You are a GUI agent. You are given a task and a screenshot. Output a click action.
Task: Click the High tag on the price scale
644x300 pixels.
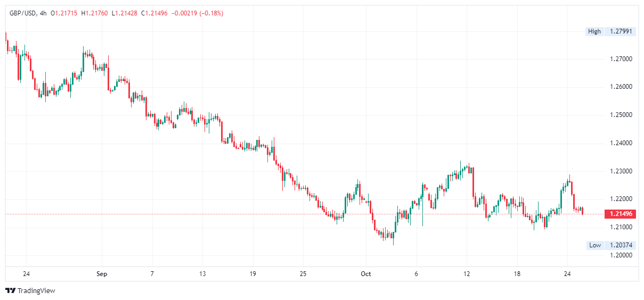point(594,31)
